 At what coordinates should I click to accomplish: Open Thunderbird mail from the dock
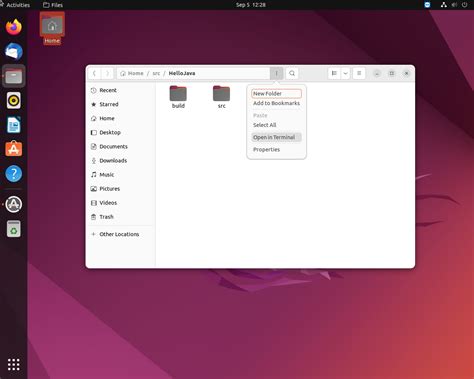pyautogui.click(x=14, y=52)
